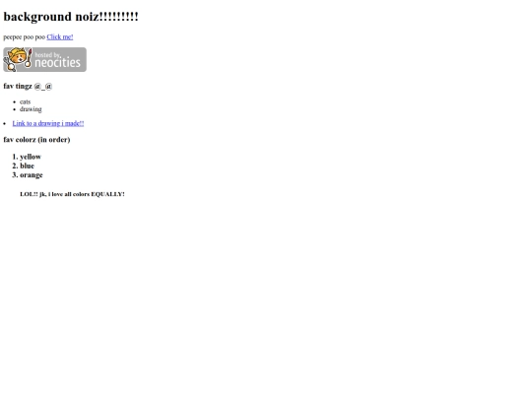Click the "fav tingz @_@" heading

click(x=28, y=86)
